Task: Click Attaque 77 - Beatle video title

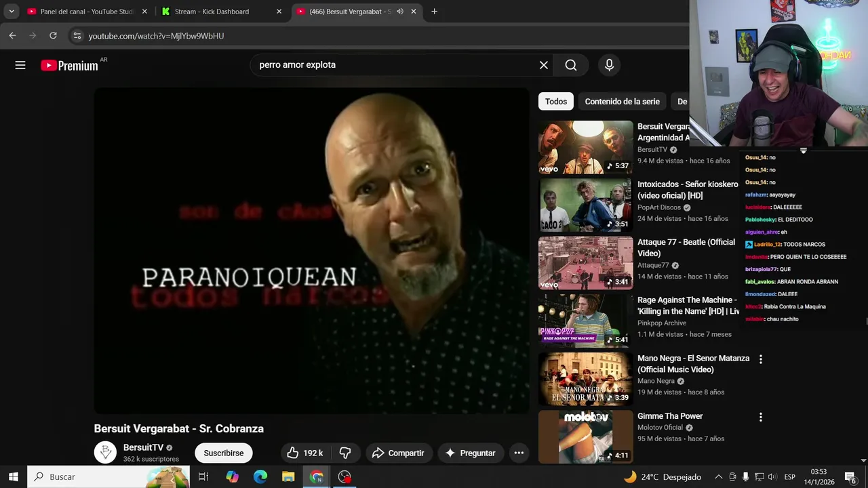Action: point(686,248)
